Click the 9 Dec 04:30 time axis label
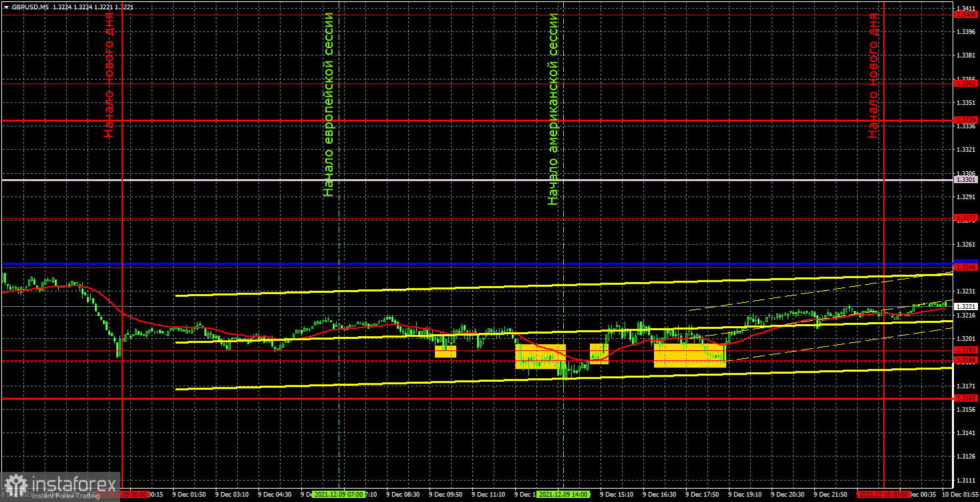The height and width of the screenshot is (502, 980). point(275,495)
